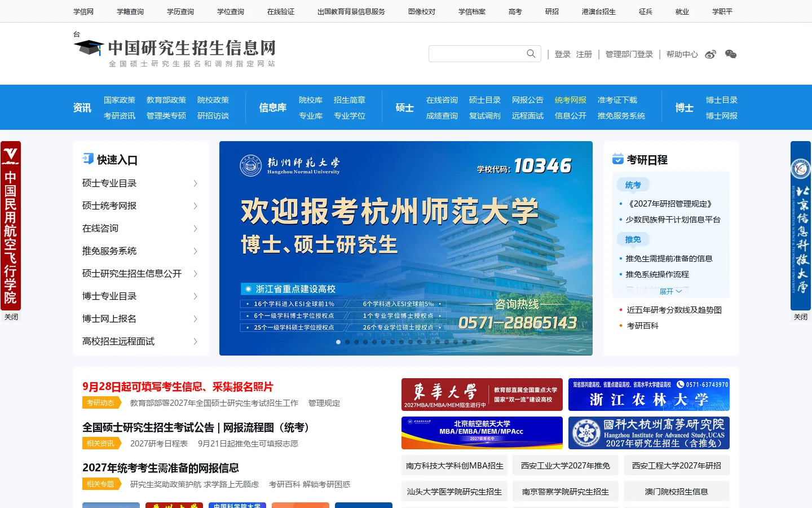
Task: Open 《2027年研招管理规定》 link
Action: pos(670,204)
